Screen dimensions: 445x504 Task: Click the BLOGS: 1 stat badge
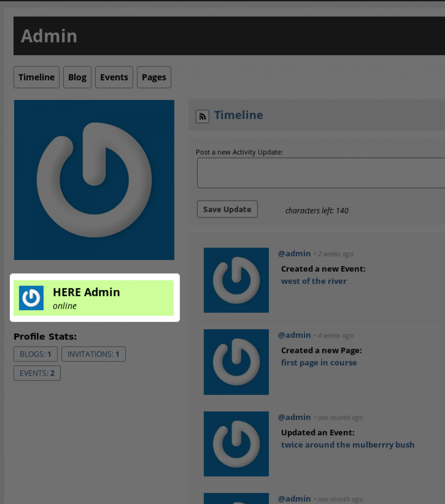[35, 354]
